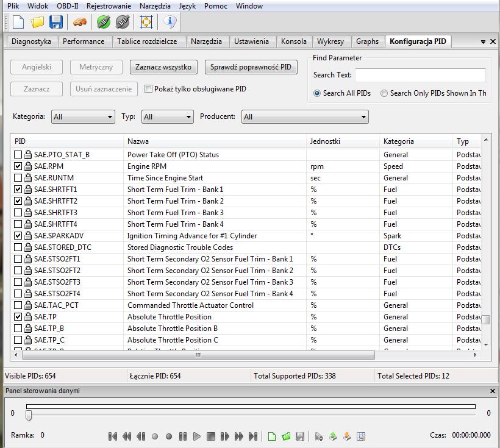Uncheck the SAE.RPM checkbox
The image size is (500, 448).
pyautogui.click(x=18, y=166)
